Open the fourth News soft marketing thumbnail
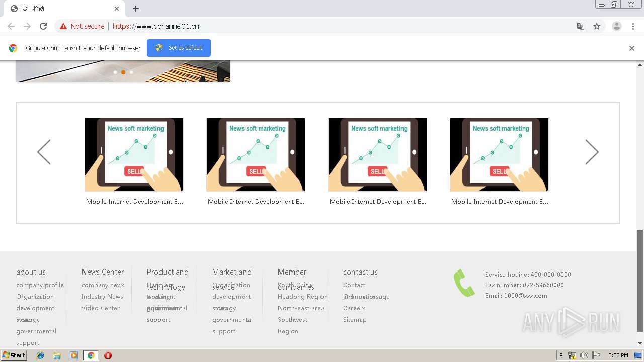The height and width of the screenshot is (362, 644). pyautogui.click(x=499, y=155)
